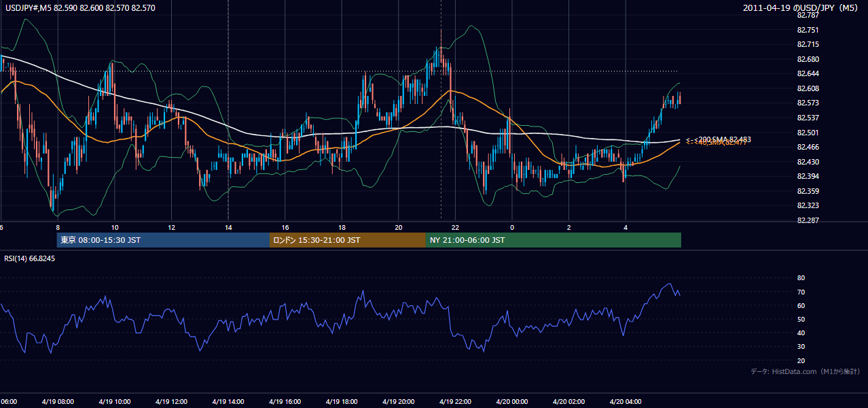Click the データ: HistData.com source note
Image resolution: width=868 pixels, height=408 pixels.
(805, 371)
